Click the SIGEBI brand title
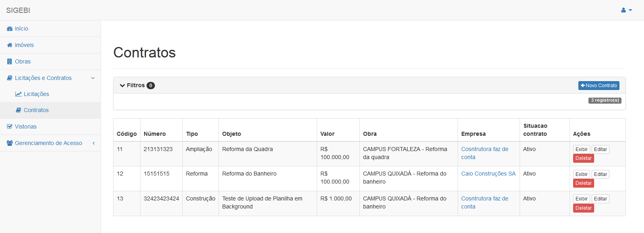The image size is (644, 233). (18, 10)
